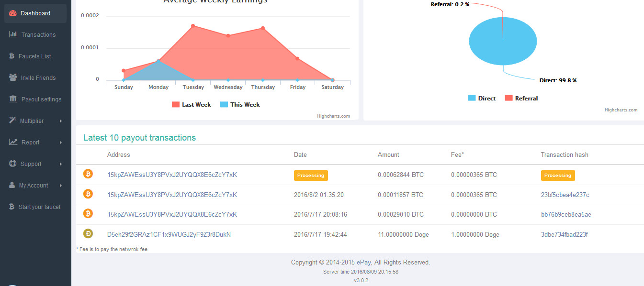Expand the Multiplier submenu arrow
This screenshot has height=286, width=644.
pyautogui.click(x=61, y=121)
